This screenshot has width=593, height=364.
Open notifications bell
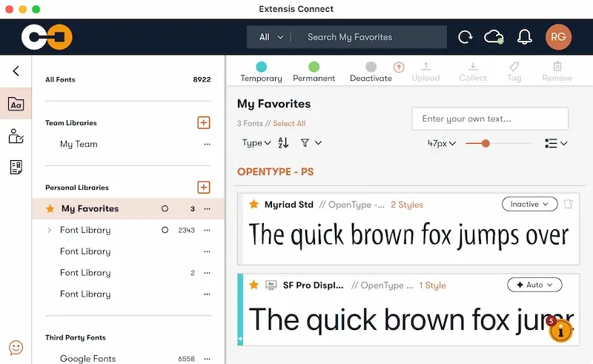click(x=525, y=37)
